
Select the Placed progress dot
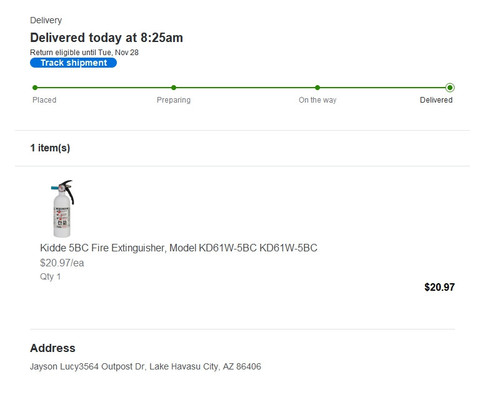click(x=35, y=88)
